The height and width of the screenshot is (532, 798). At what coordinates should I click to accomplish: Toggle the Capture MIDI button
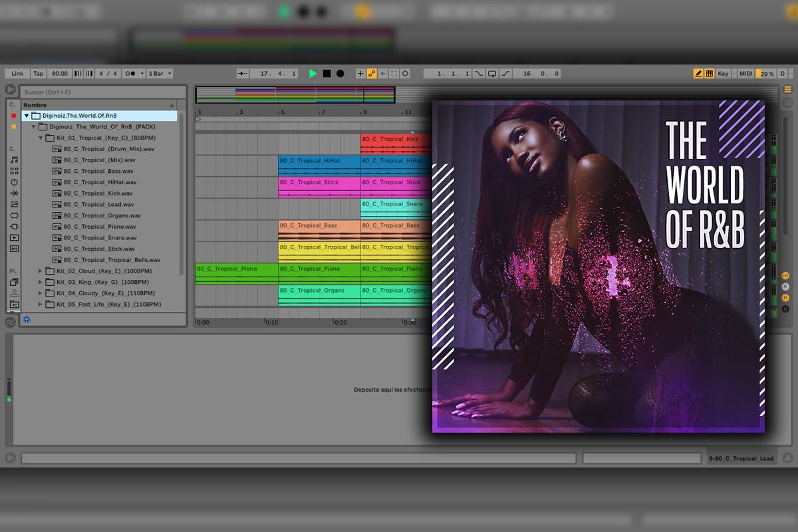point(394,74)
